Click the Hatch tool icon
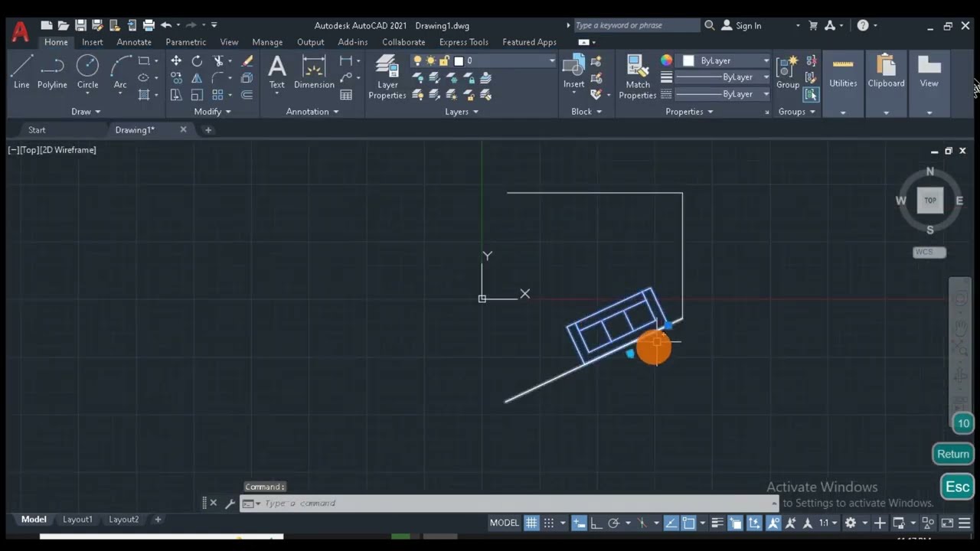The height and width of the screenshot is (551, 980). click(143, 95)
